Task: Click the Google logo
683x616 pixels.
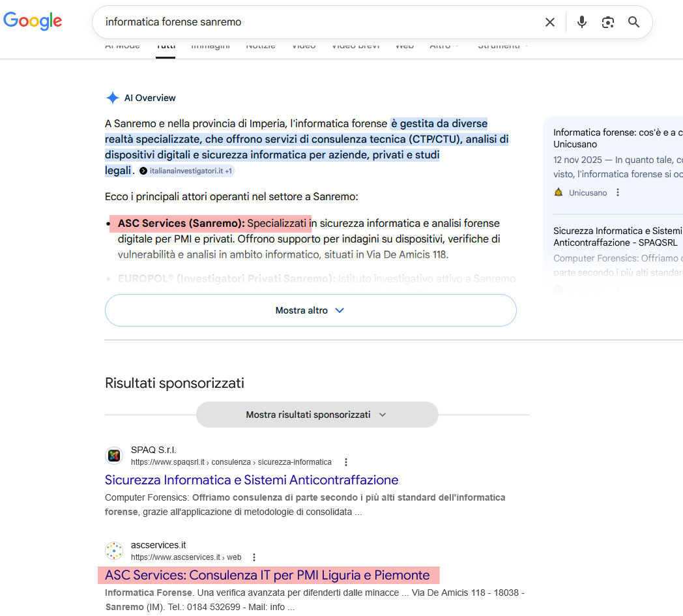Action: pos(33,20)
